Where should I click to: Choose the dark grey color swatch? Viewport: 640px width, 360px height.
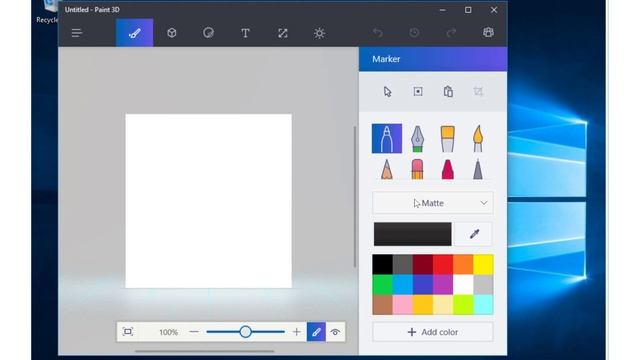click(x=402, y=264)
